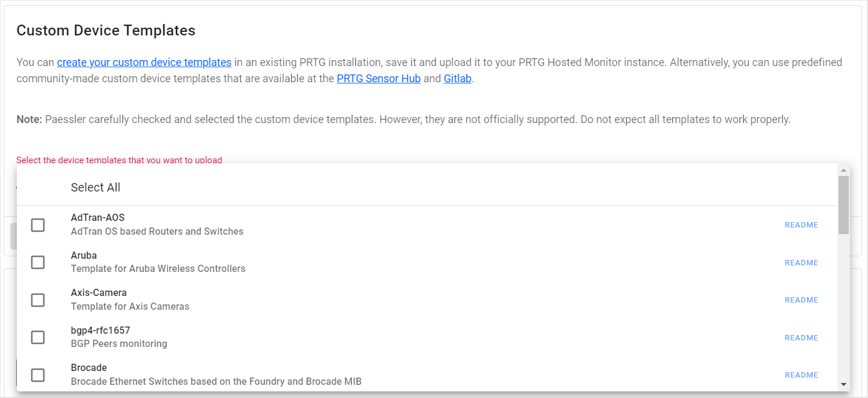Click the scrollbar up arrow in template list

(843, 170)
